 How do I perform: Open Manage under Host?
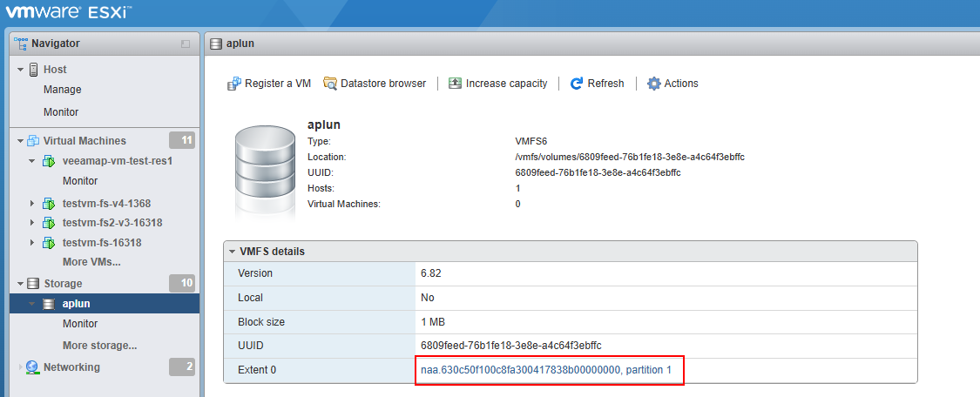(x=63, y=90)
